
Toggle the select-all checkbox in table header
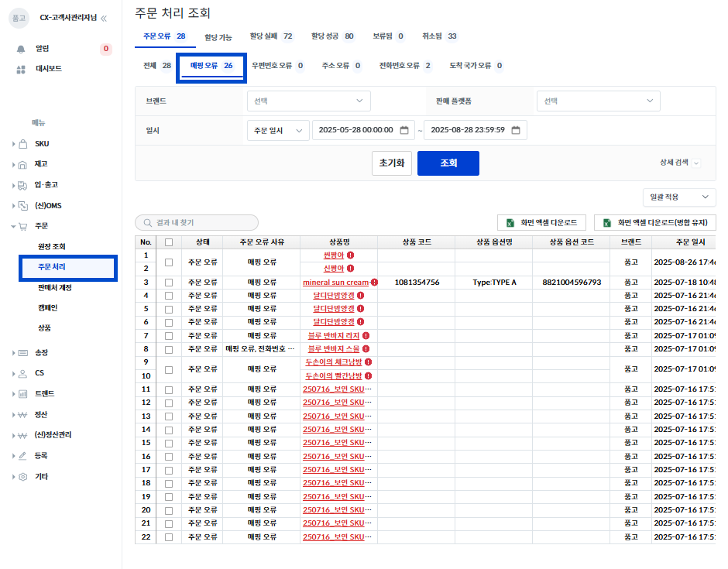(x=169, y=242)
